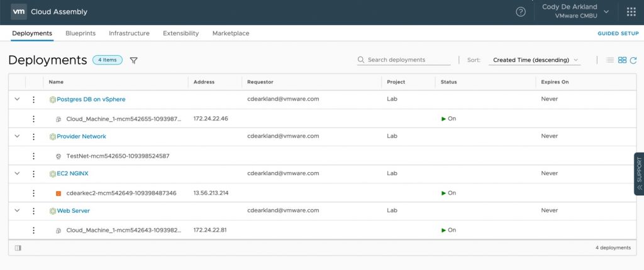Collapse the EC2 NGINX row
Screen dimensions: 644x270
17,173
